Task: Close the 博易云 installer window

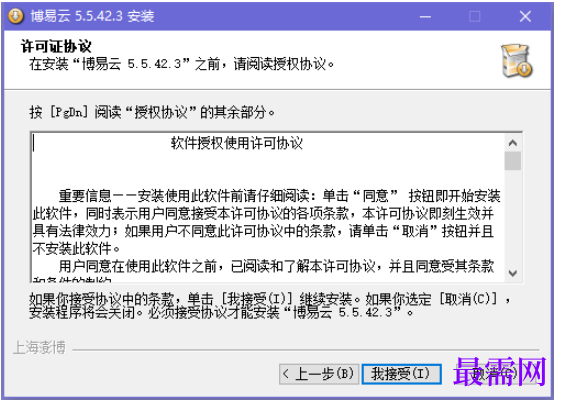Action: [525, 16]
